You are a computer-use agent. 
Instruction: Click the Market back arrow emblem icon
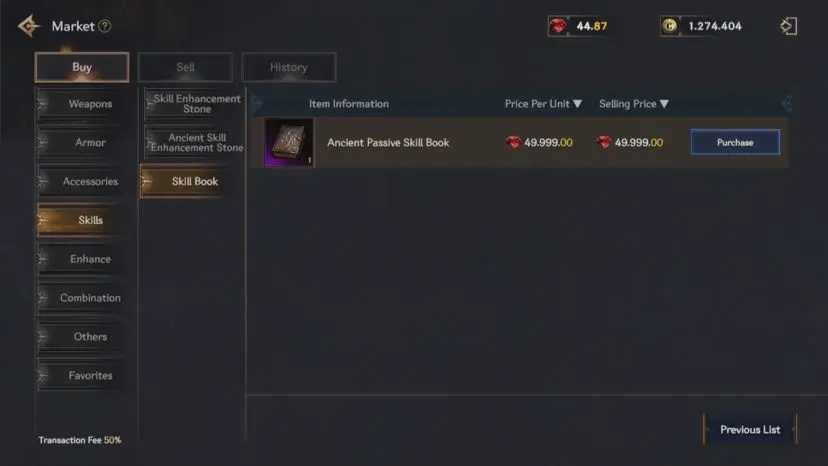tap(29, 26)
